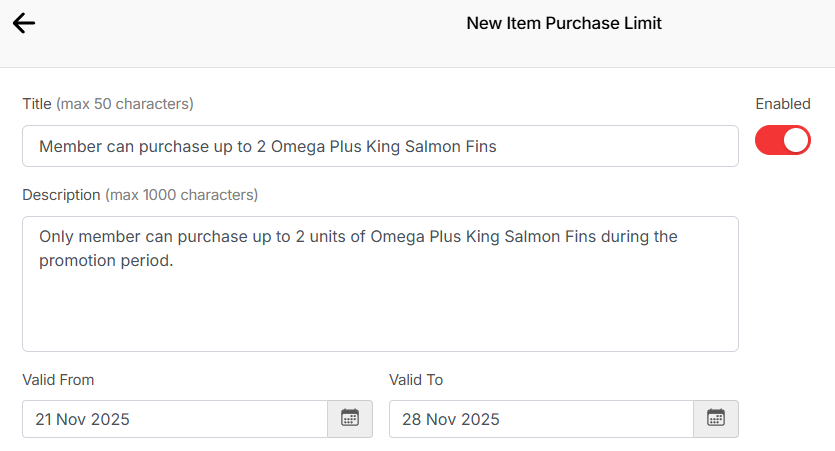This screenshot has width=835, height=451.
Task: Click the Valid To label
Action: click(416, 380)
